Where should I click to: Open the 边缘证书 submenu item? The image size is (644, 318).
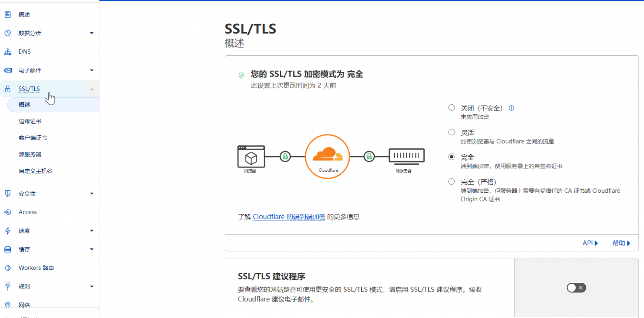(x=30, y=122)
